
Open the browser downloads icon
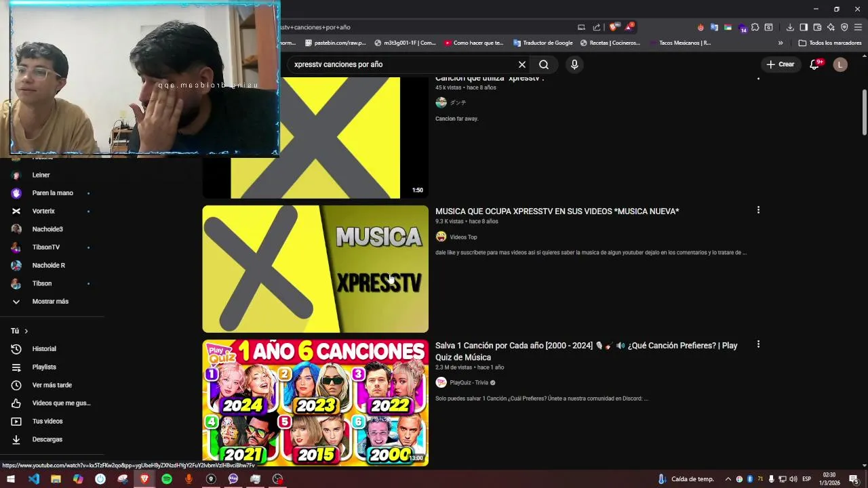click(x=790, y=27)
